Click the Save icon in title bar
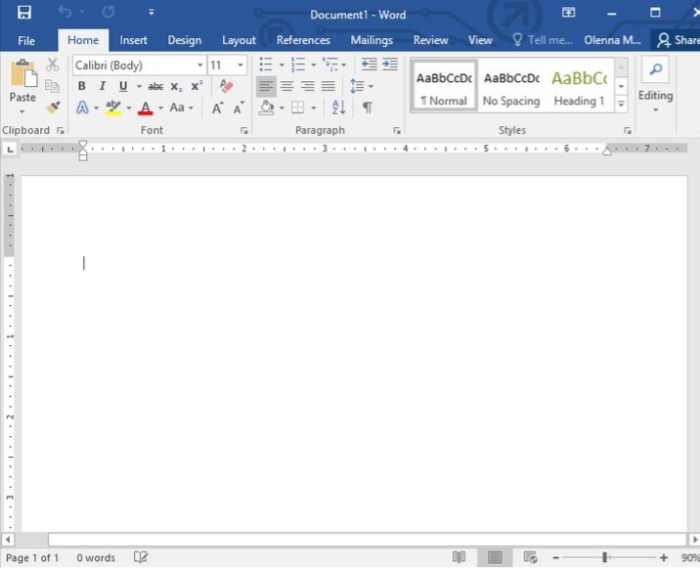Image resolution: width=700 pixels, height=568 pixels. pyautogui.click(x=24, y=13)
